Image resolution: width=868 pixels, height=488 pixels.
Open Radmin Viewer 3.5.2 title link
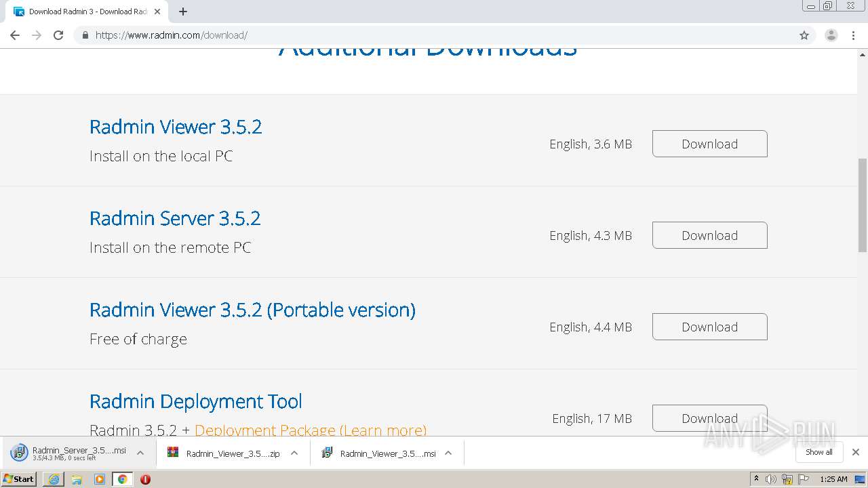coord(176,127)
